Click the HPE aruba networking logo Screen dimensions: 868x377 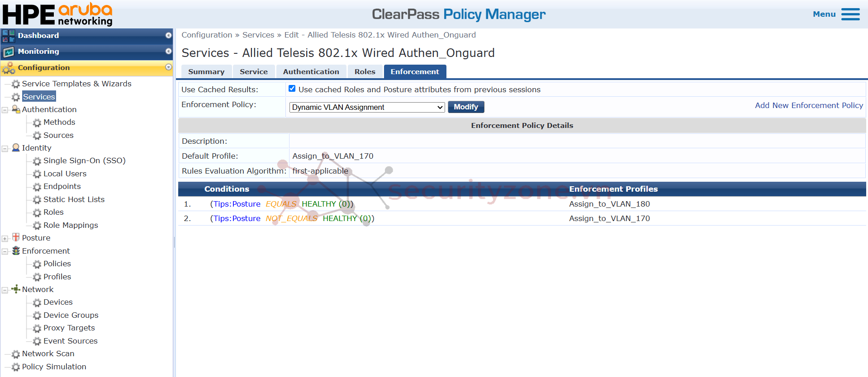click(57, 14)
